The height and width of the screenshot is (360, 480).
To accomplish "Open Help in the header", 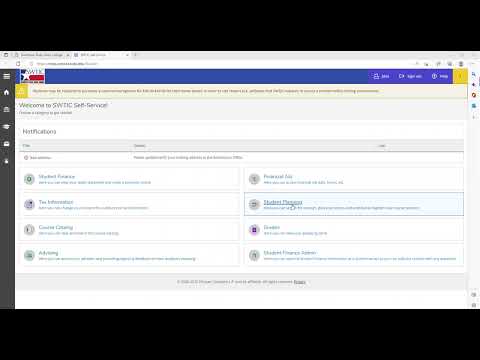I will point(440,76).
